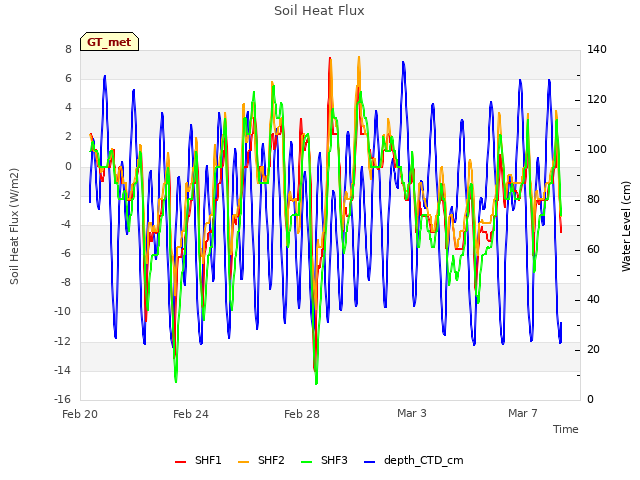Viewport: 640px width, 480px height.
Task: Click the -16 tick on left axis
Action: click(x=62, y=399)
